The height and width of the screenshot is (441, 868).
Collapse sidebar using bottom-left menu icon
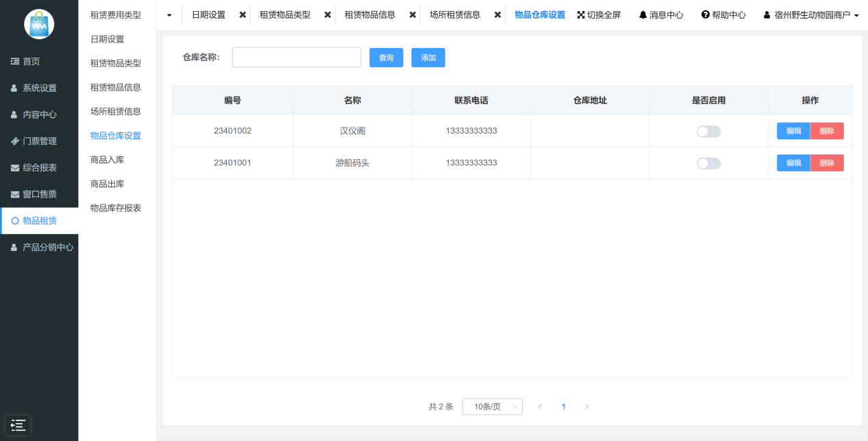(x=18, y=425)
